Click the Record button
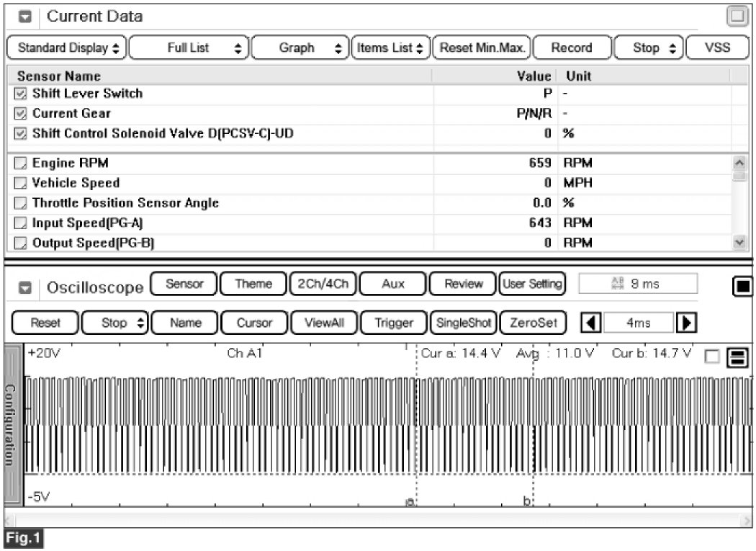 [x=571, y=48]
